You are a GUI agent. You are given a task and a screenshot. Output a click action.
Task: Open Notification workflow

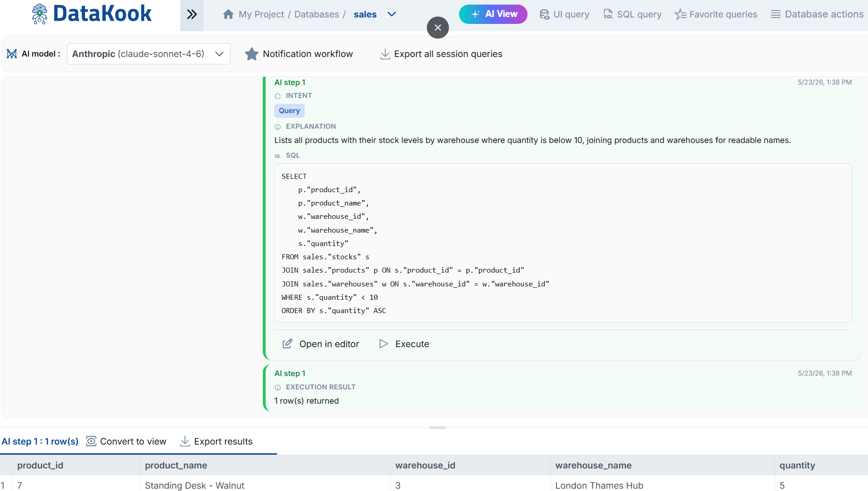pyautogui.click(x=299, y=54)
